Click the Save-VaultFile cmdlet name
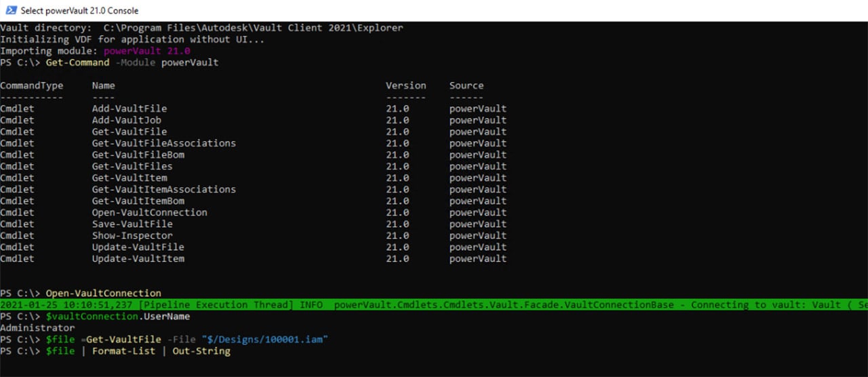Image resolution: width=868 pixels, height=377 pixels. coord(132,224)
